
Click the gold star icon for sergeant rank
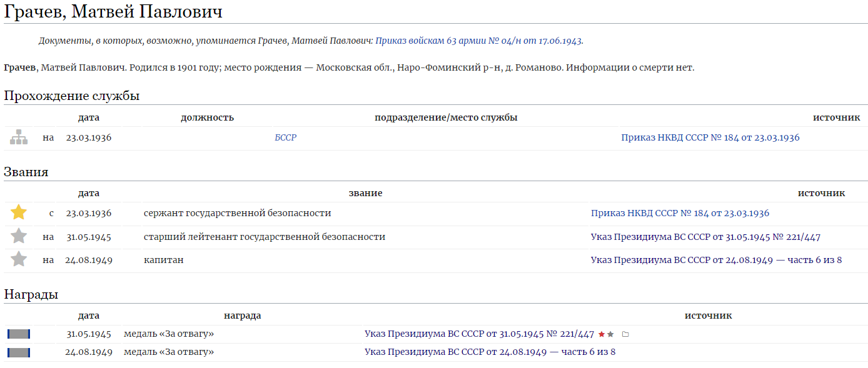click(x=19, y=213)
